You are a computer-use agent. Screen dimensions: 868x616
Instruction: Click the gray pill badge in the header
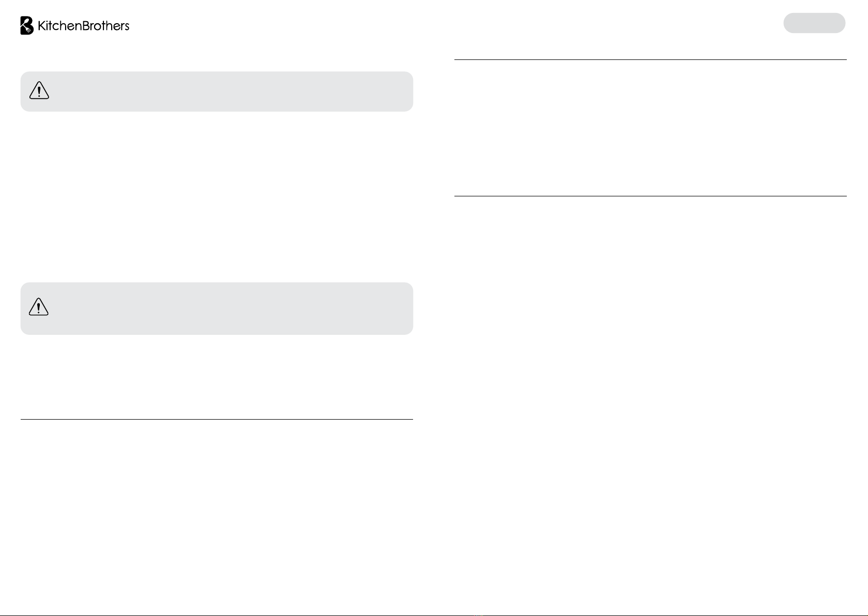coord(814,23)
